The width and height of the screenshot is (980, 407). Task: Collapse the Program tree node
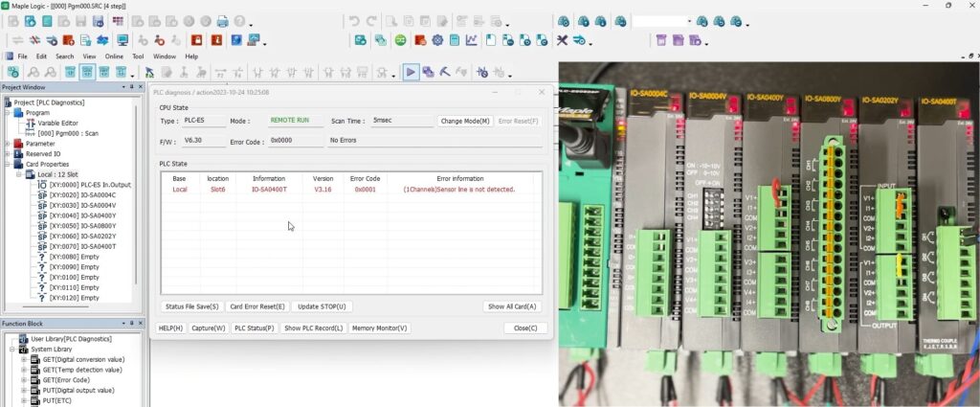(x=8, y=113)
